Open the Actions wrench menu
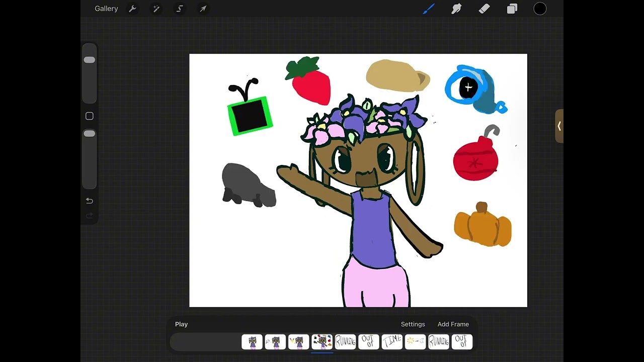Image resolution: width=644 pixels, height=362 pixels. 133,9
